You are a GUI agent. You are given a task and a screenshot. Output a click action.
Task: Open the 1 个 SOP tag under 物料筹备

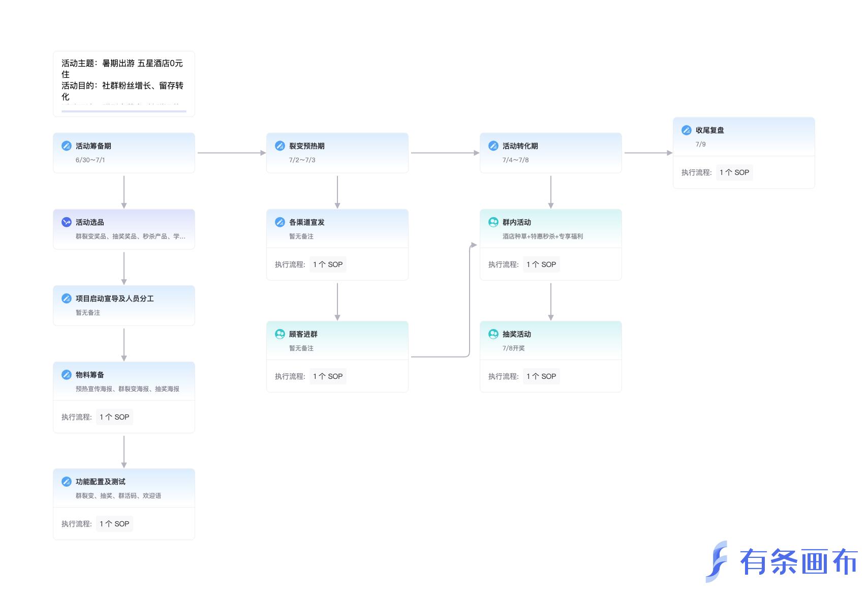[x=114, y=417]
